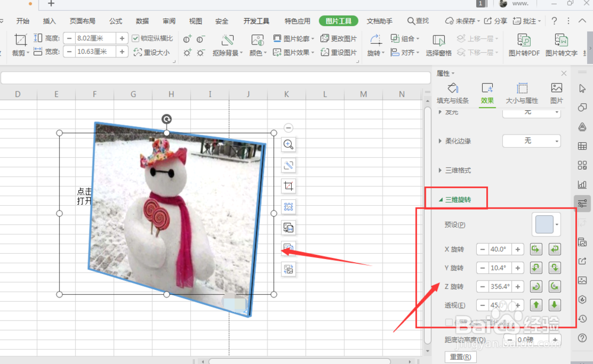The width and height of the screenshot is (593, 364).
Task: Click the 下移一层 send backward icon
Action: [x=461, y=52]
